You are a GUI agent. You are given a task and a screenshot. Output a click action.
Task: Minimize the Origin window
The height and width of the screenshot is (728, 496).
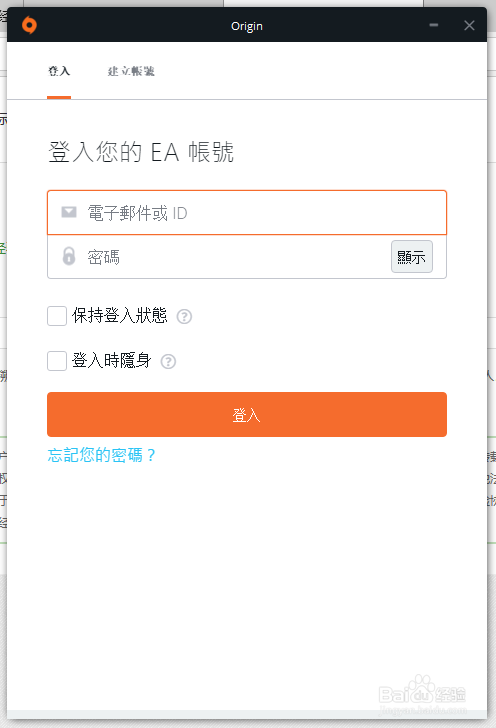[x=434, y=25]
